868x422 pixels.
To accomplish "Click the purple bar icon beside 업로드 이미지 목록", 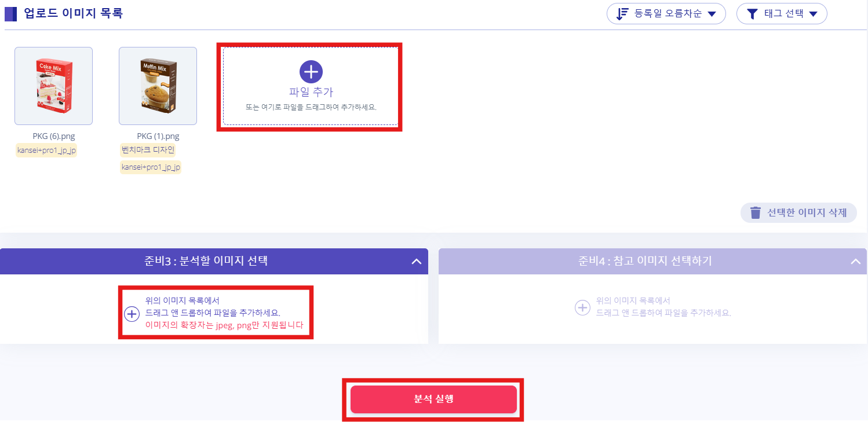I will pyautogui.click(x=10, y=13).
